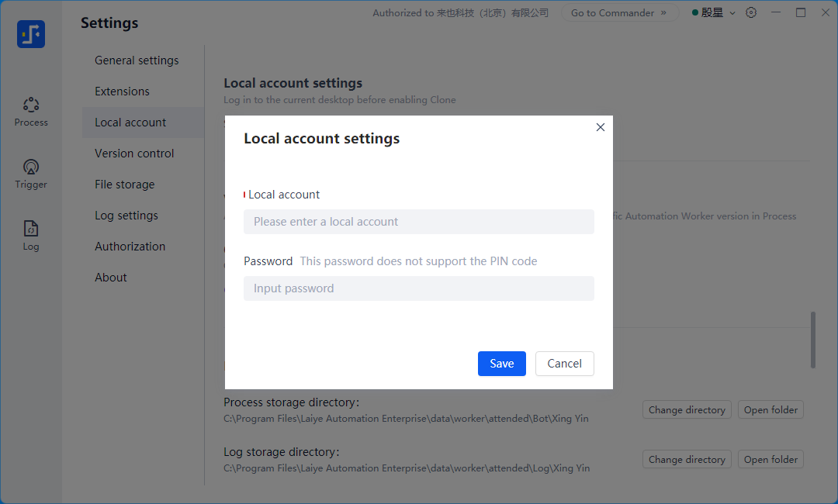Screen dimensions: 838x504
Task: Click the Local account input field
Action: [x=419, y=222]
